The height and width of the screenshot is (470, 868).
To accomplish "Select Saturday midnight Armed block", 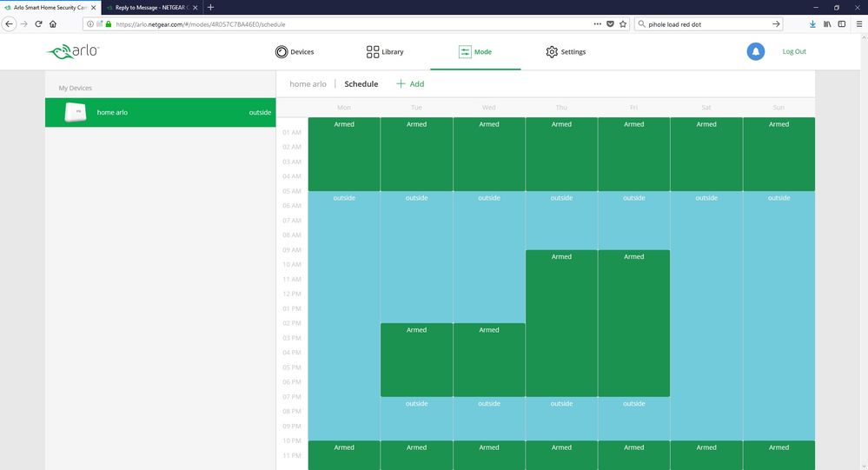I will pyautogui.click(x=706, y=154).
